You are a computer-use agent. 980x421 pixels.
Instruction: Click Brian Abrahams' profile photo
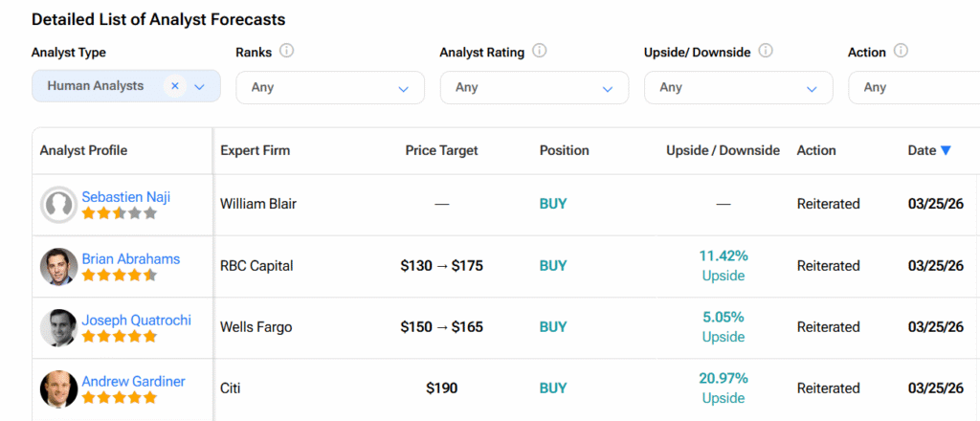tap(58, 266)
